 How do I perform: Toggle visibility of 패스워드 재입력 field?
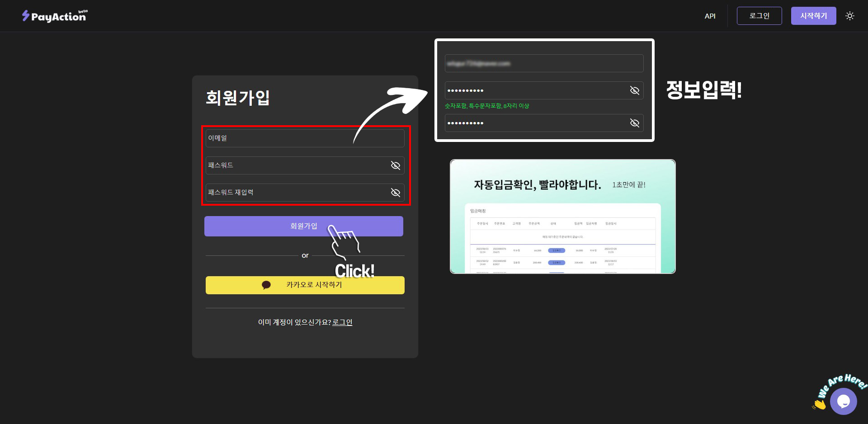click(x=396, y=193)
